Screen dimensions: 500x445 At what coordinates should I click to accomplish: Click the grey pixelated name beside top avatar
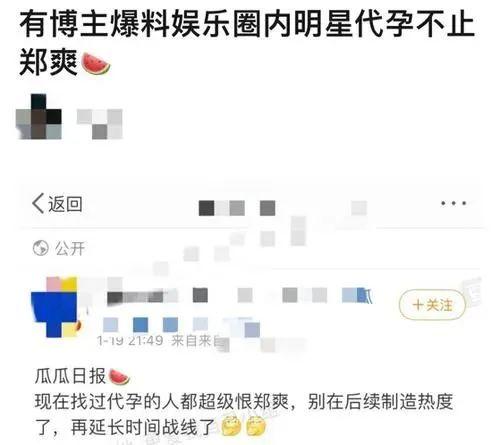(x=100, y=123)
